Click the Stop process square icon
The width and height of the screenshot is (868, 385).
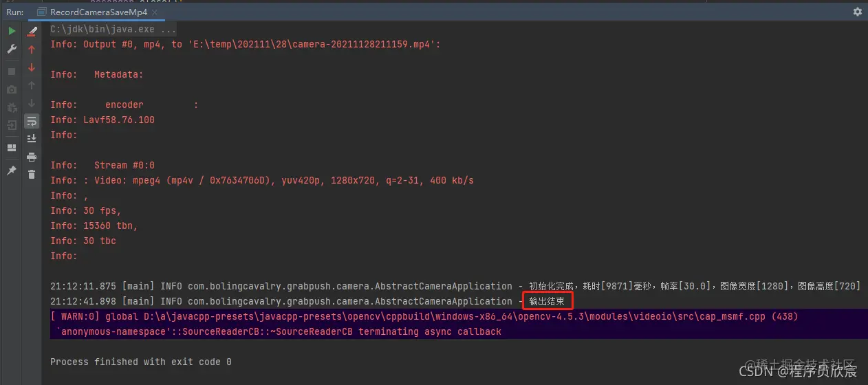click(12, 71)
